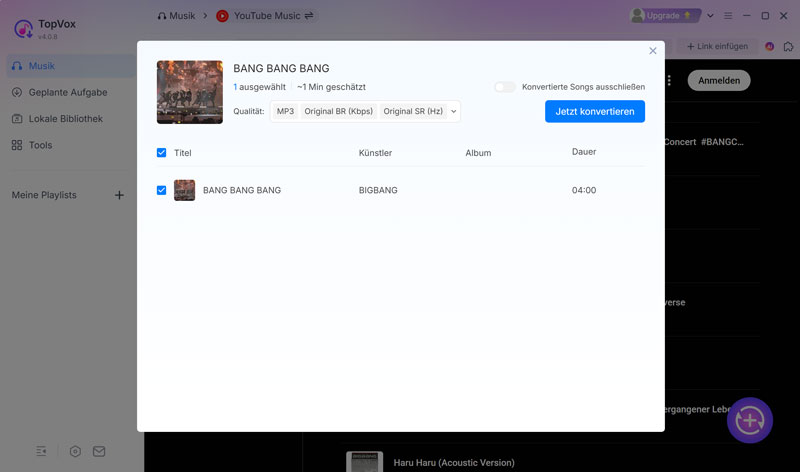The width and height of the screenshot is (800, 472).
Task: Click Jetzt konvertieren button
Action: point(595,111)
